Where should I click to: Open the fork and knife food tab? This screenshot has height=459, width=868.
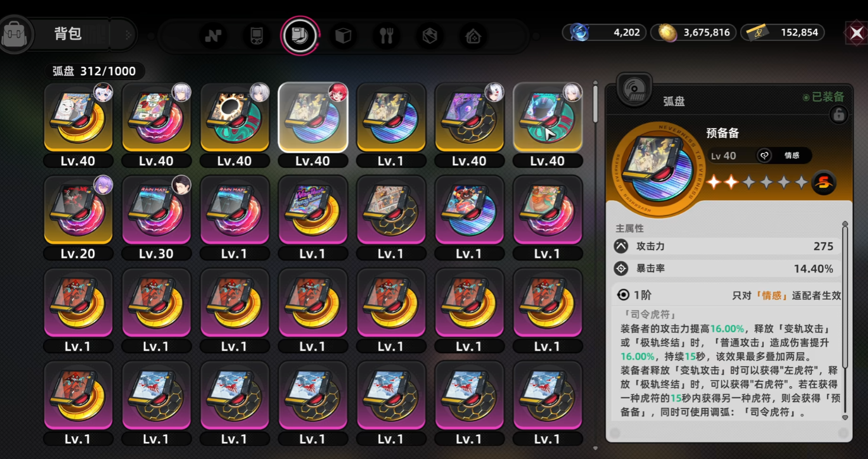[x=386, y=36]
